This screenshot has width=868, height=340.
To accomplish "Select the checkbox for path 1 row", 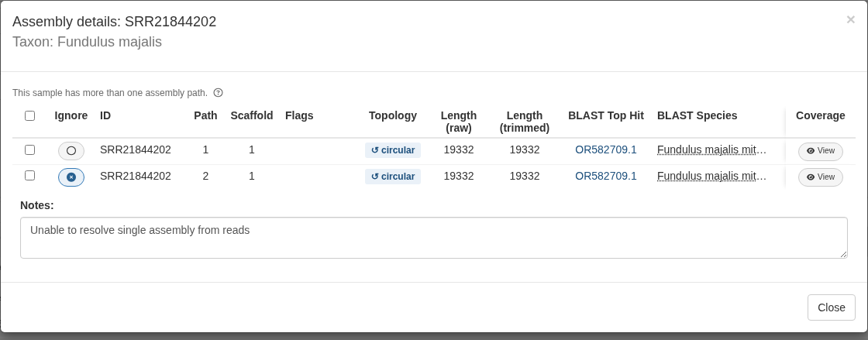I will (x=30, y=149).
